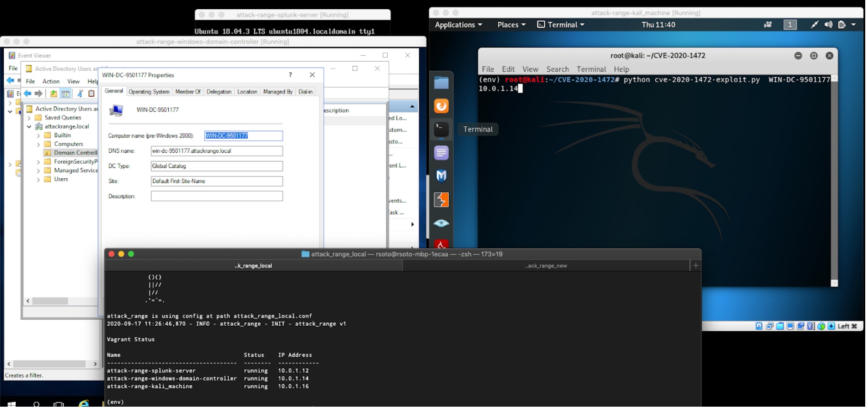Viewport: 868px width, 409px height.
Task: Click the Kali volume speaker icon
Action: pos(828,25)
